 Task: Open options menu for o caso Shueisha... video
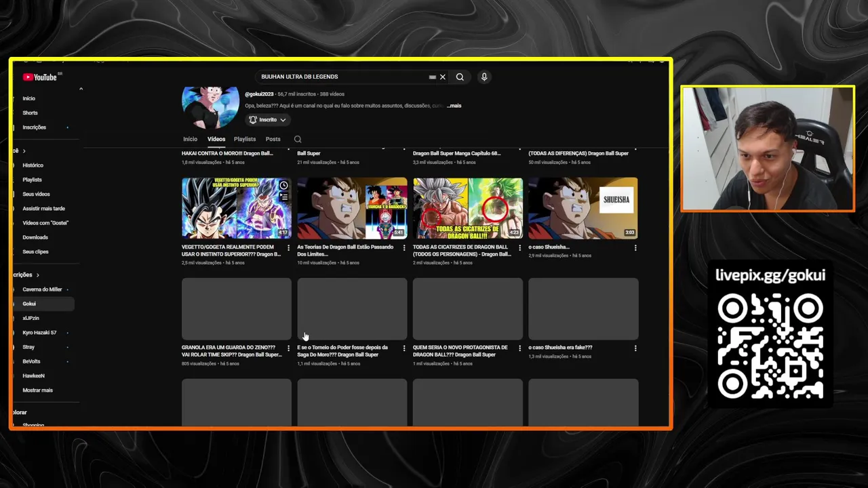(x=635, y=248)
